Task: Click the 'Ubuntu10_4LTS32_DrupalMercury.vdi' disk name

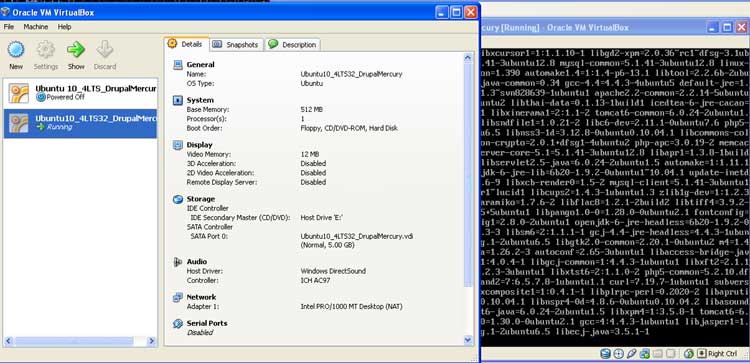Action: 356,236
